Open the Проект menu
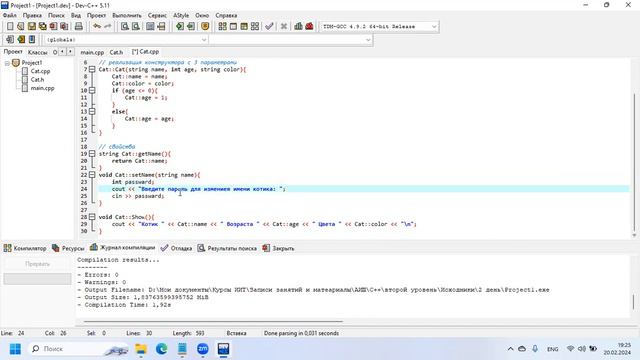Image resolution: width=640 pixels, height=360 pixels. coord(96,16)
